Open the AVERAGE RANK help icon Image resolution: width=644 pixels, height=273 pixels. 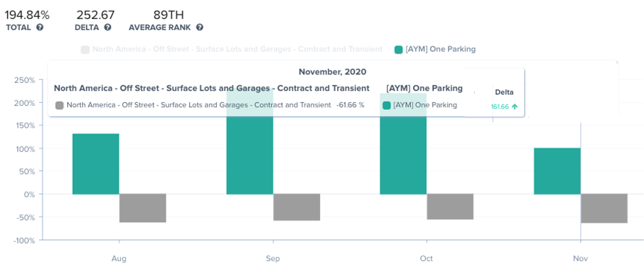pos(200,27)
